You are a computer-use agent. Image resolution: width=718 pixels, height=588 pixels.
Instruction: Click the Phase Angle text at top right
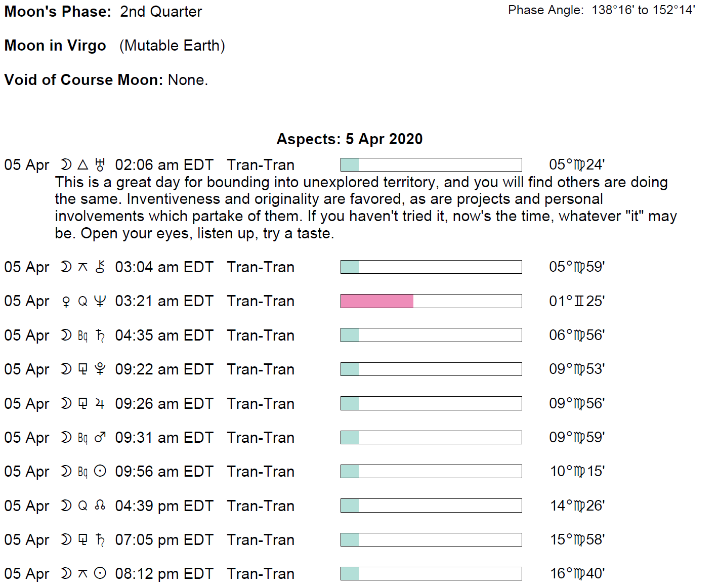point(601,10)
